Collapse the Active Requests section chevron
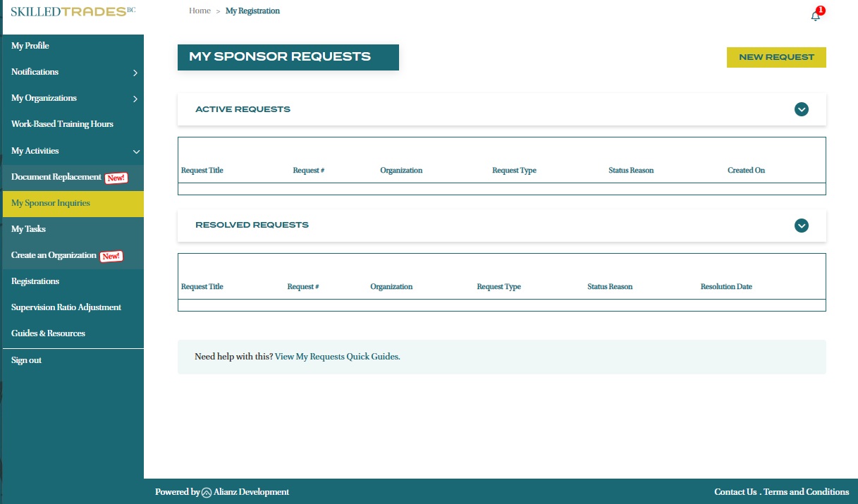Screen dimensions: 858x504 click(x=801, y=109)
